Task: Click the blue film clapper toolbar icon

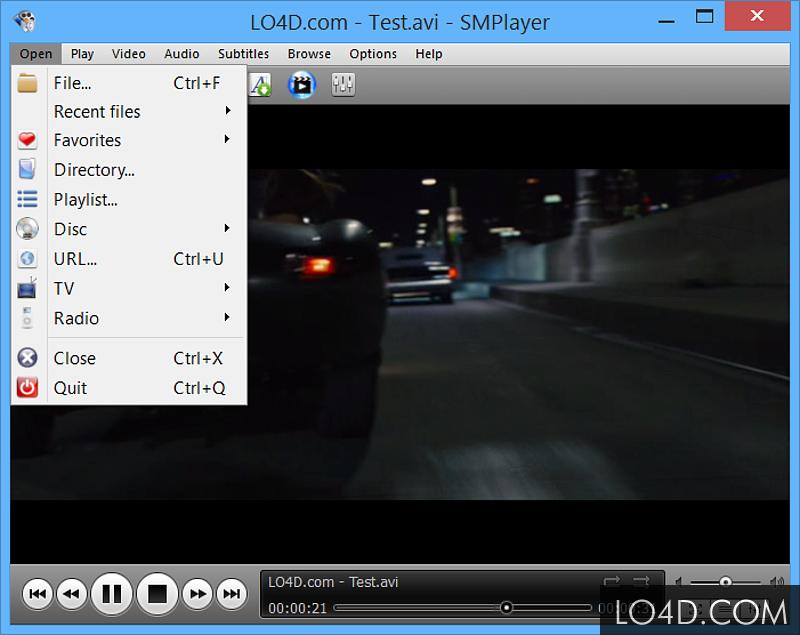Action: pos(301,85)
